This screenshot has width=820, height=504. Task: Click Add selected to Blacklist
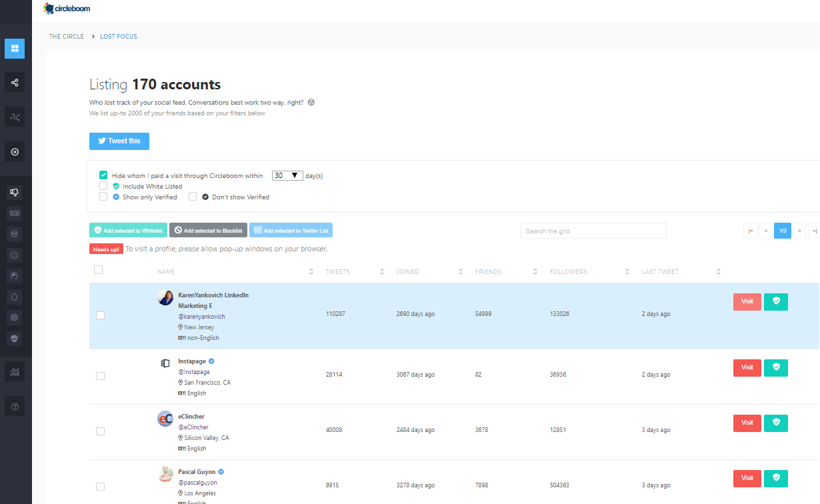pyautogui.click(x=208, y=230)
